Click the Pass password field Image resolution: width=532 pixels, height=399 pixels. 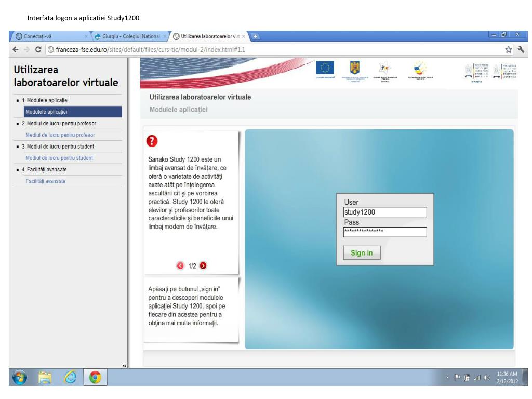coord(385,232)
